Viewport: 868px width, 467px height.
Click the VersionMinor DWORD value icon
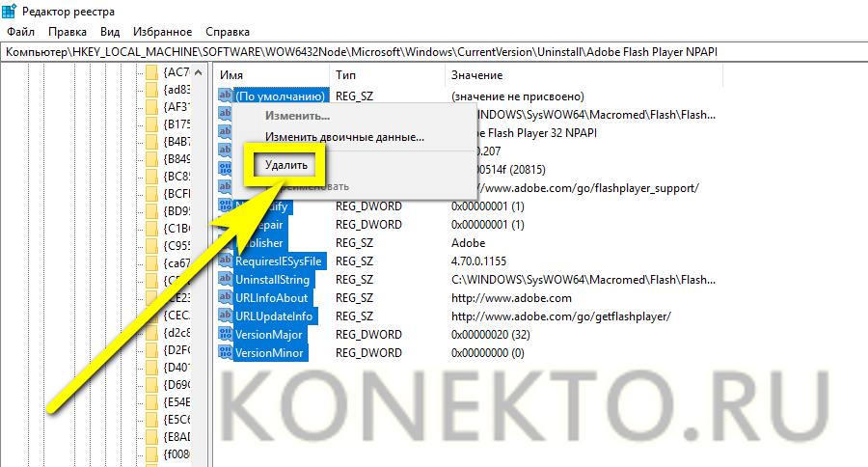tap(227, 353)
